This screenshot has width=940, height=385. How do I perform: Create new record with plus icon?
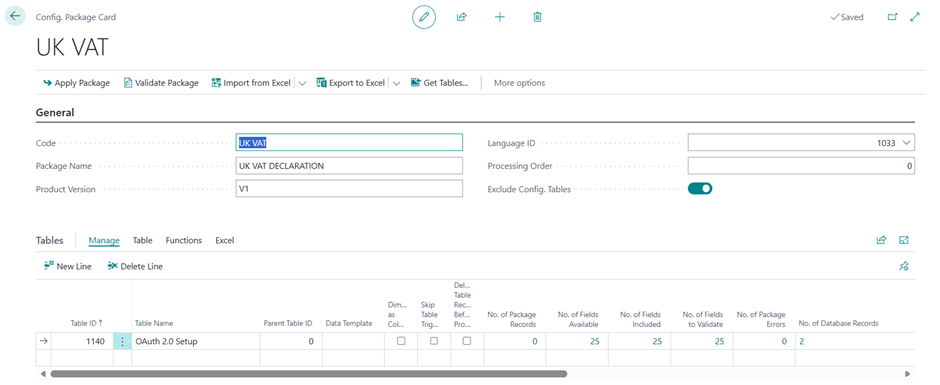click(x=499, y=17)
